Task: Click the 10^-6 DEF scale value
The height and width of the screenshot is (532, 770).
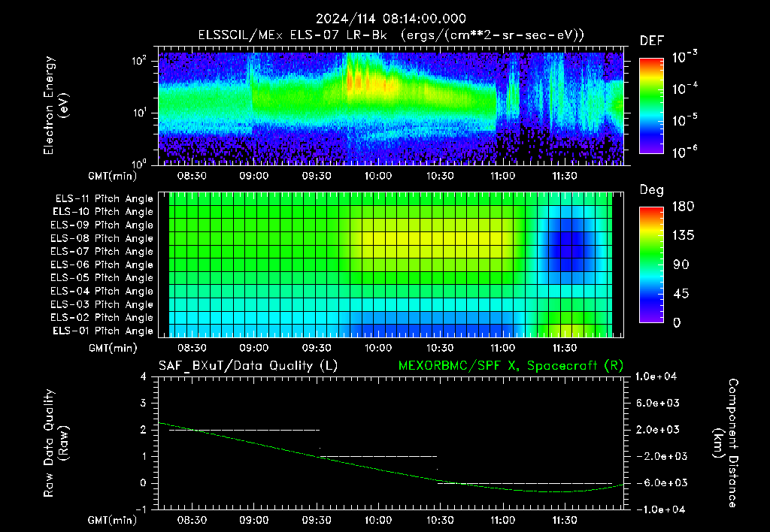Action: [x=684, y=152]
